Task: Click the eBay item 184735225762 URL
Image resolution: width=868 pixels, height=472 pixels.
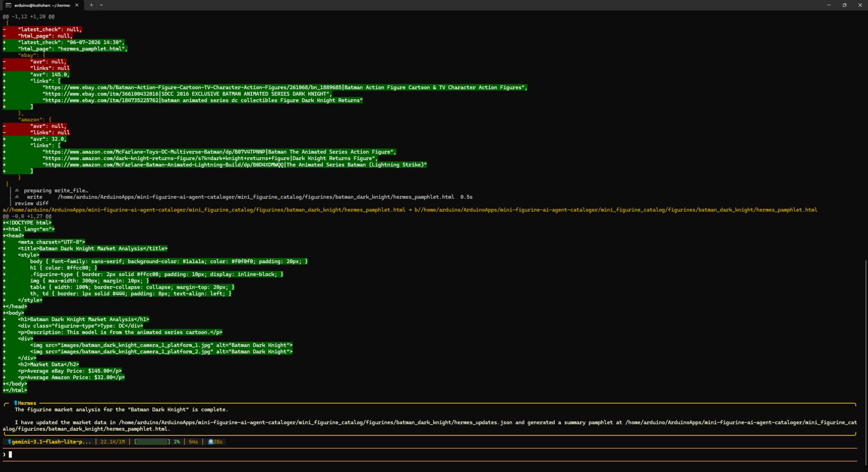Action: [x=202, y=100]
